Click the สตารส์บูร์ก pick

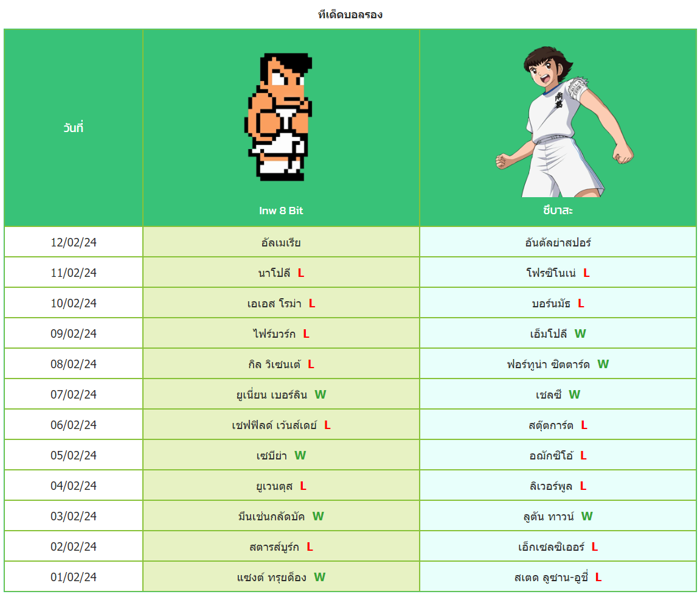click(x=274, y=546)
